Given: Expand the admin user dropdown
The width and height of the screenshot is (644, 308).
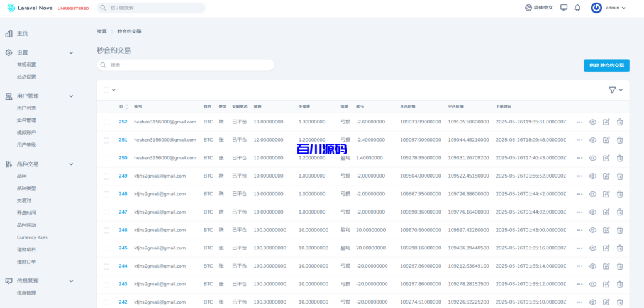Looking at the screenshot, I should (x=608, y=8).
